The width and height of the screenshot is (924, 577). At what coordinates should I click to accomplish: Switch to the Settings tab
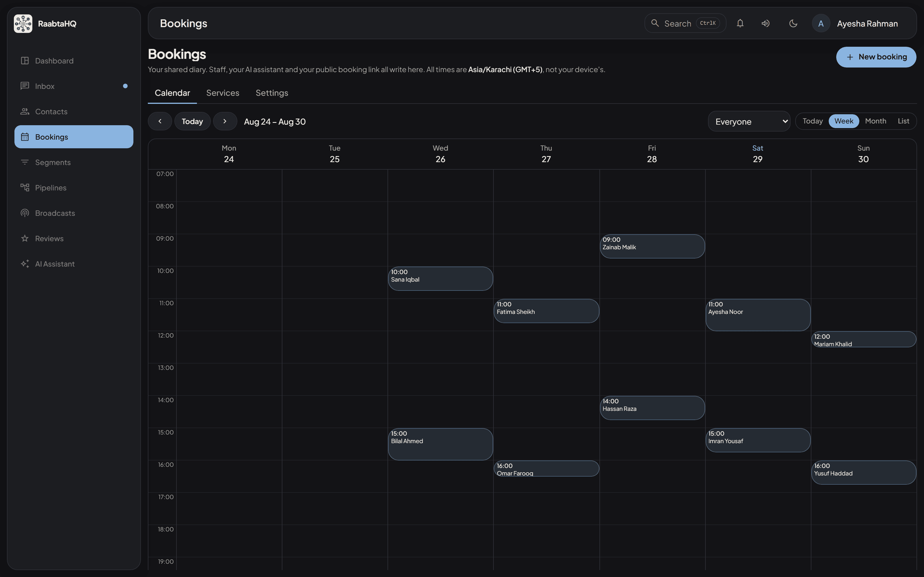point(271,93)
